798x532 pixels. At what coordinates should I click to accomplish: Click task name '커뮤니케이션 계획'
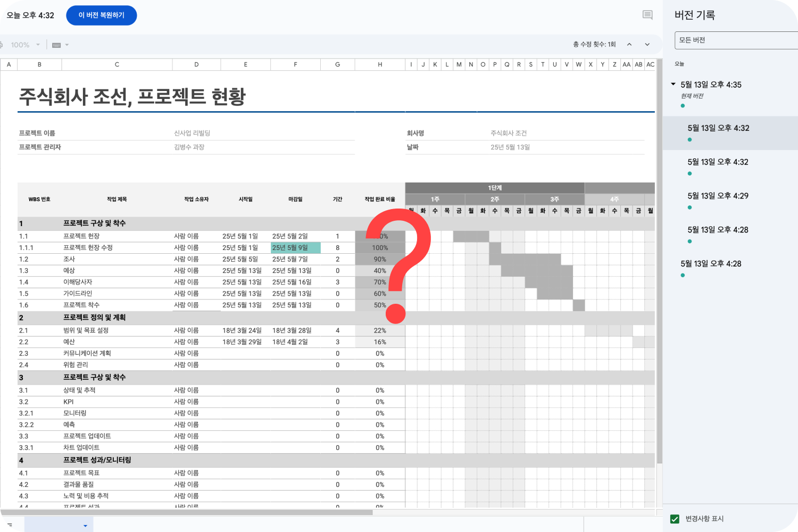coord(87,353)
